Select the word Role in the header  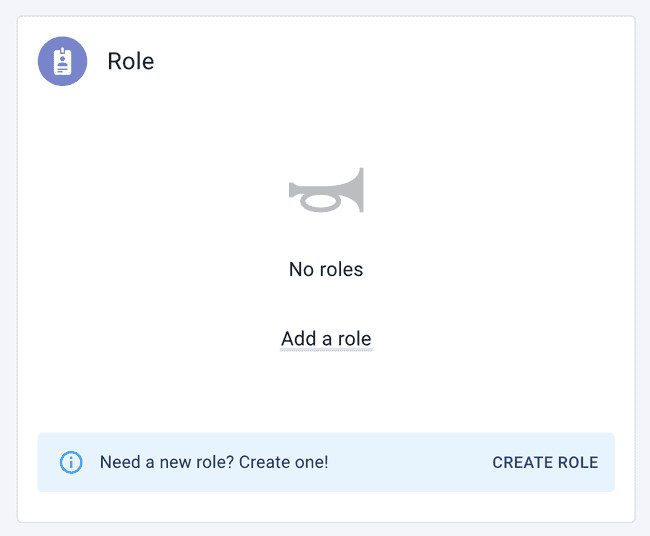pos(131,61)
